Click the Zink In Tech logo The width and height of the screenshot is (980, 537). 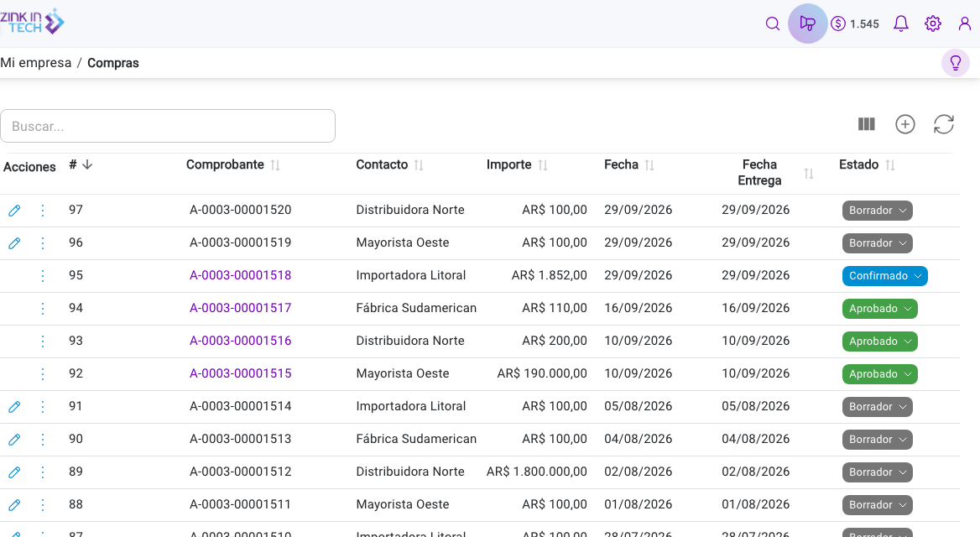(33, 22)
